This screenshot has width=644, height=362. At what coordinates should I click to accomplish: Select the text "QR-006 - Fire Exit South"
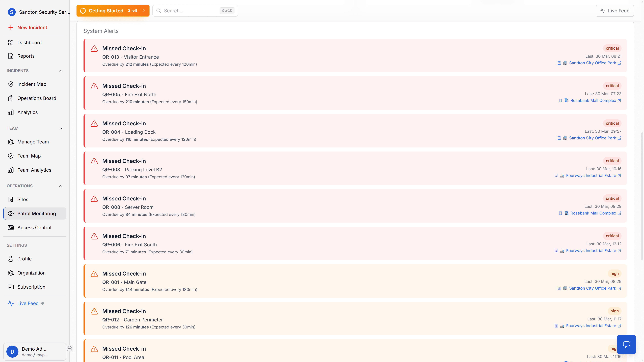coord(129,245)
